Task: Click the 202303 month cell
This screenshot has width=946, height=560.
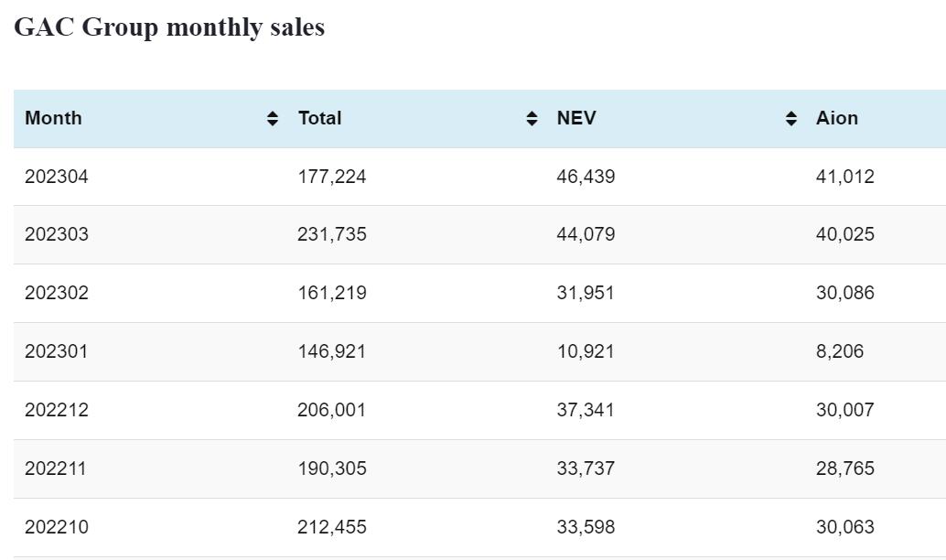Action: tap(57, 234)
